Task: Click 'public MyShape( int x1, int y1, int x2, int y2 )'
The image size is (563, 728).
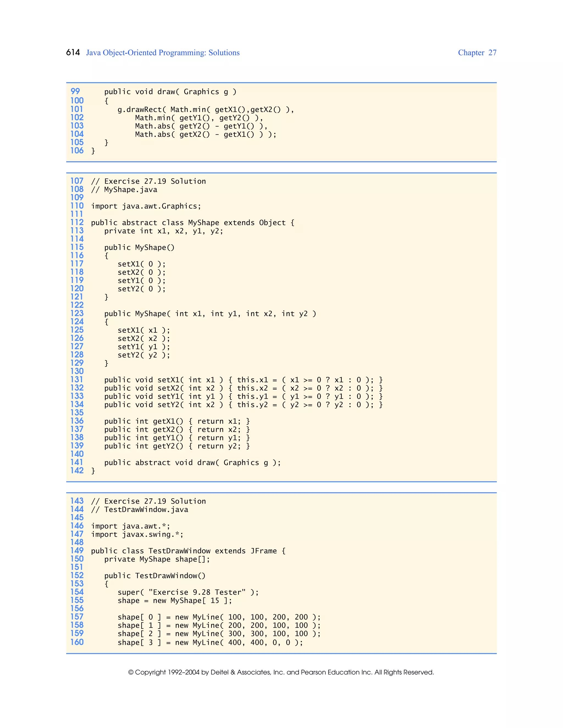Action: pyautogui.click(x=210, y=314)
